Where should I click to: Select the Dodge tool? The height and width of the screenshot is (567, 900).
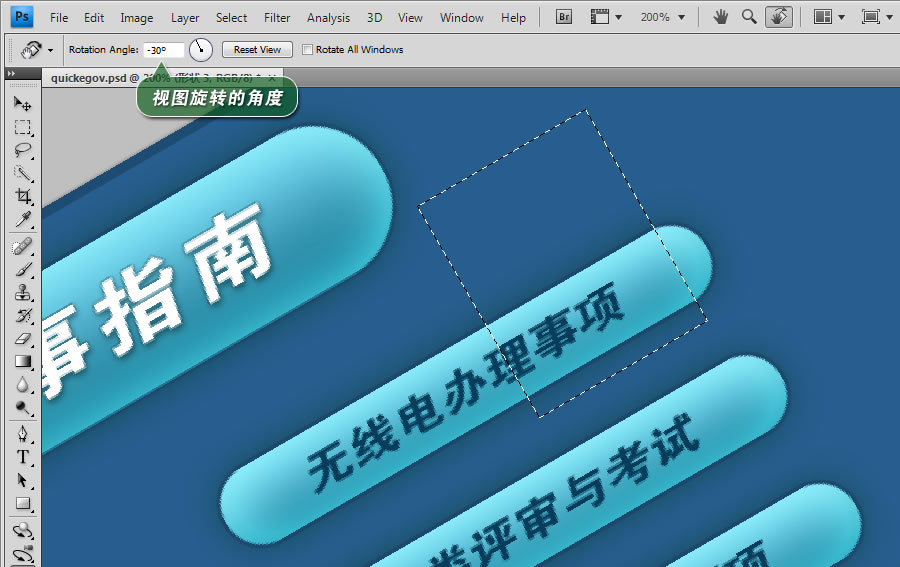[23, 407]
